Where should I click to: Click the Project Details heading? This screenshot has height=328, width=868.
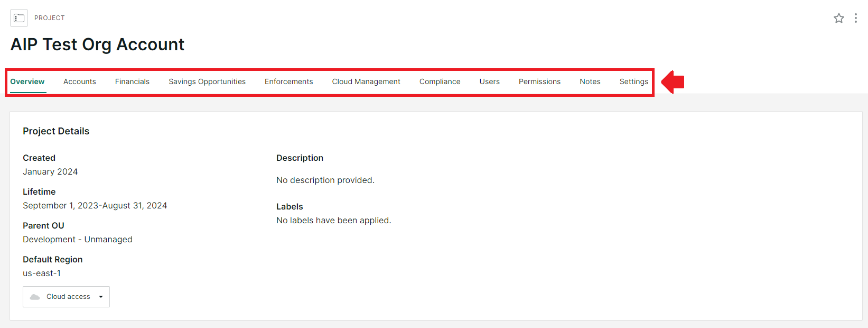(56, 131)
